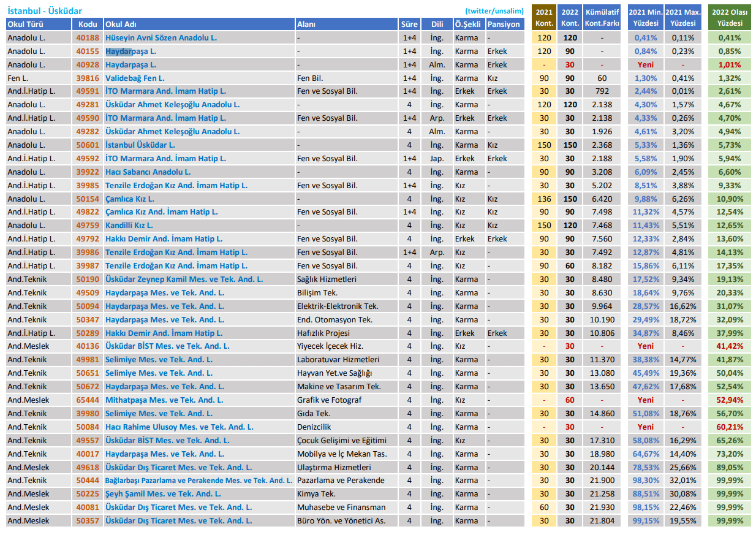Viewport: 756px width, 540px height.
Task: Click the 'Çamlıca Kız L.' school name
Action: pos(130,199)
